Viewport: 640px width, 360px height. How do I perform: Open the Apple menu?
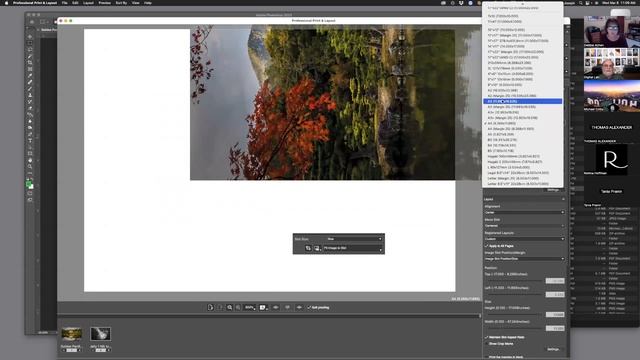[x=6, y=3]
